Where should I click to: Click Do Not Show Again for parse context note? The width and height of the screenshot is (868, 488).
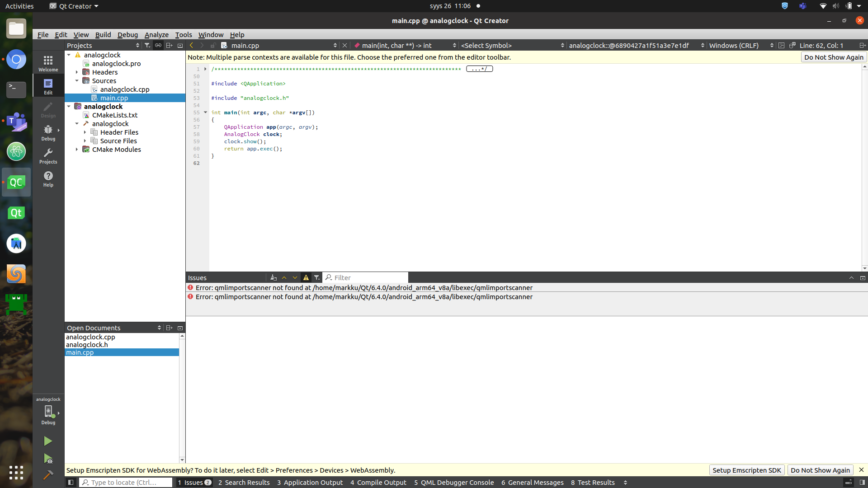click(x=834, y=57)
